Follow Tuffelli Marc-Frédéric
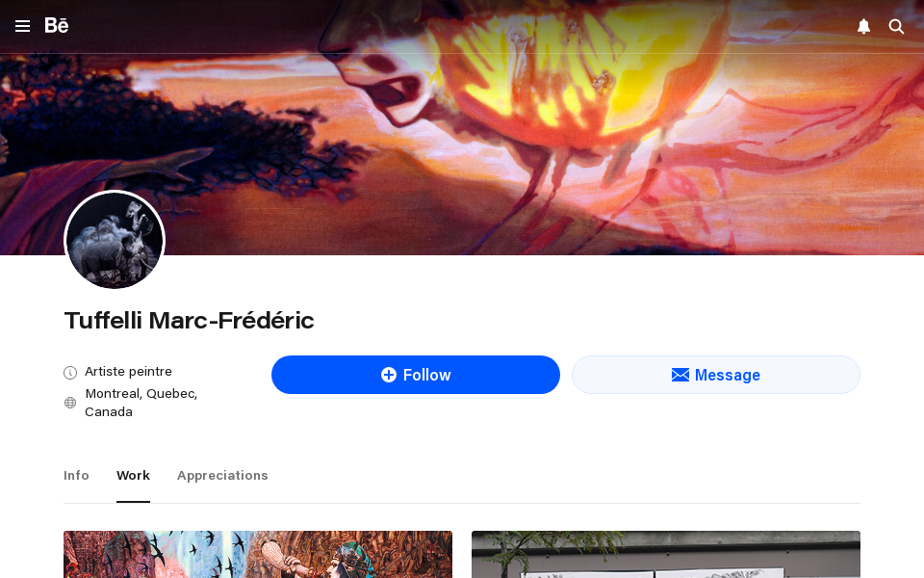The width and height of the screenshot is (924, 578). tap(416, 375)
